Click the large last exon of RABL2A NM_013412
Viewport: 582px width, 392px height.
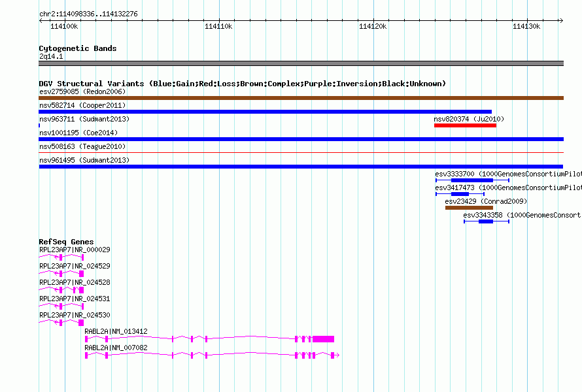[x=323, y=339]
